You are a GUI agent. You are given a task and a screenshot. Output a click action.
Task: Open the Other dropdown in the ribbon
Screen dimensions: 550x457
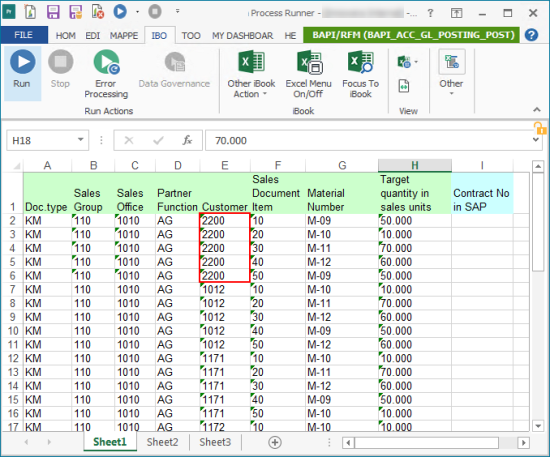pyautogui.click(x=451, y=74)
